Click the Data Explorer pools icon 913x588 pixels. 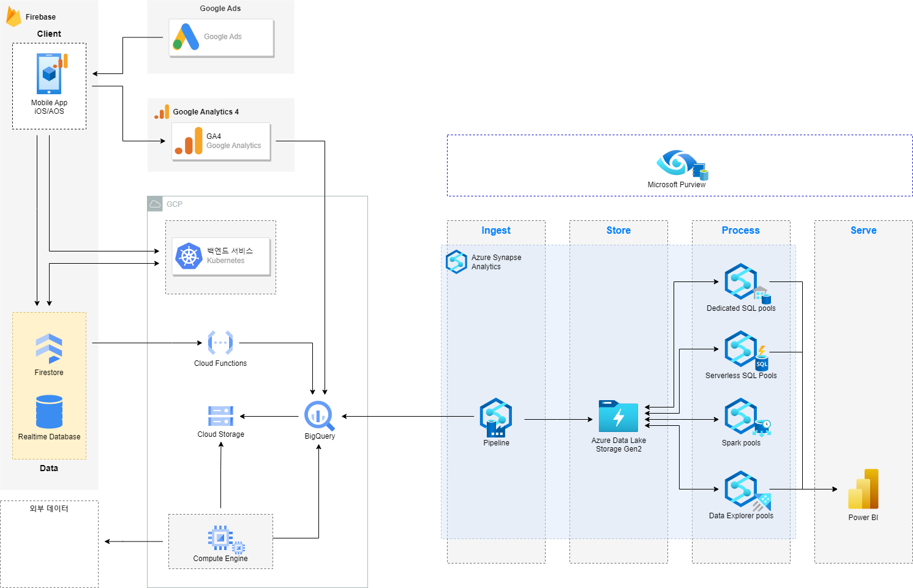(x=747, y=491)
